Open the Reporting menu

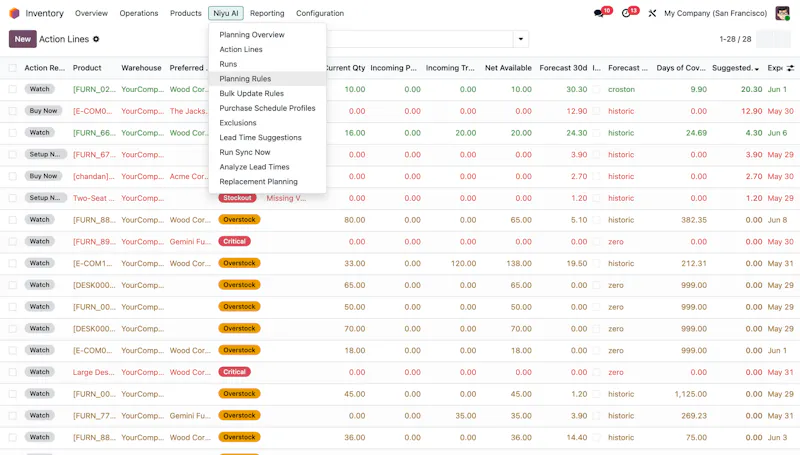tap(267, 13)
